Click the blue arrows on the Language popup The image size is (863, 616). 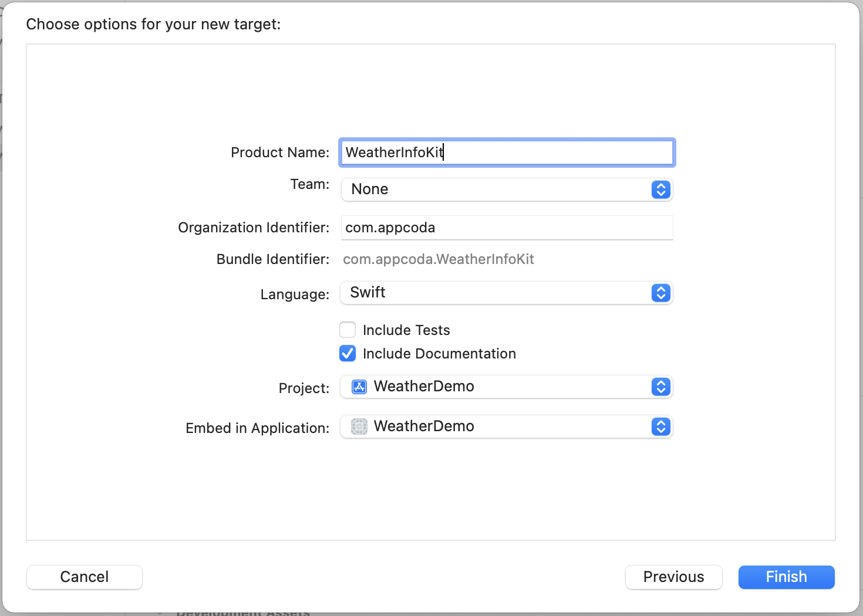(660, 293)
